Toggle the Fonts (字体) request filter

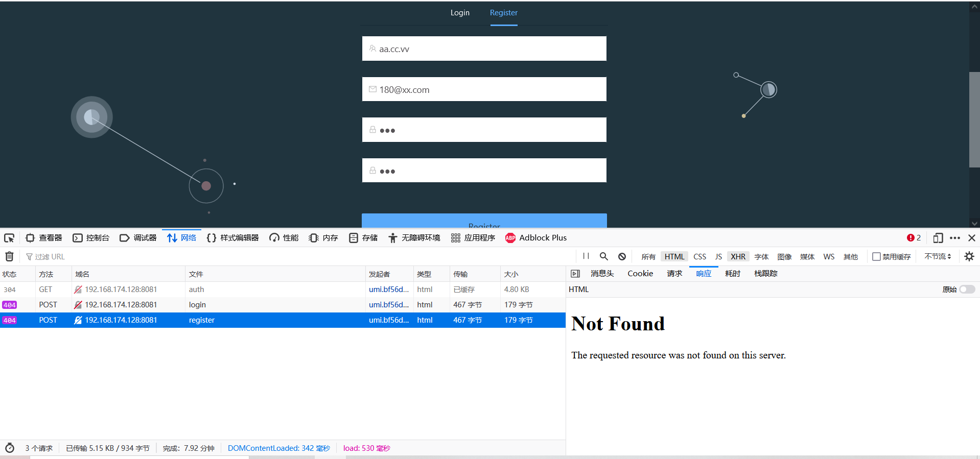click(x=761, y=257)
